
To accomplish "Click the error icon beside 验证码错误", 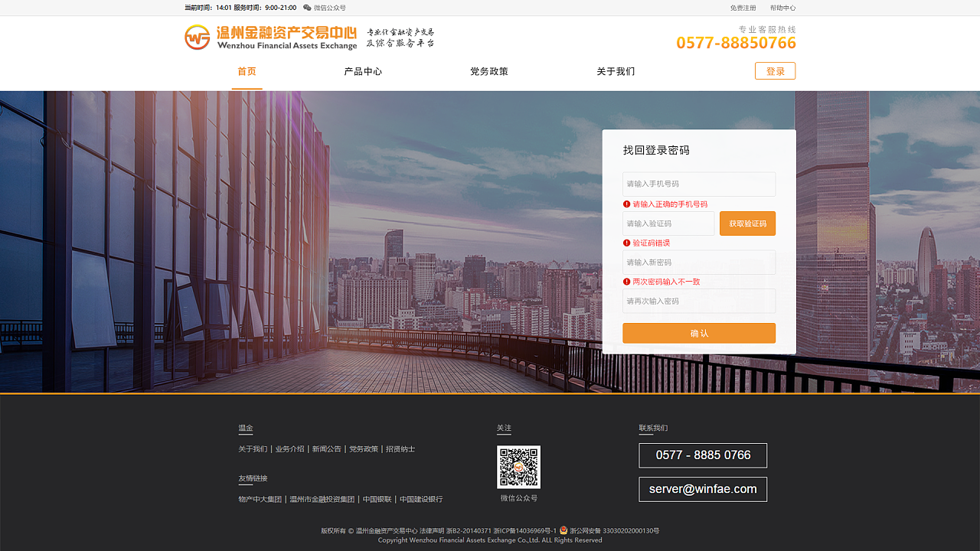I will [x=626, y=243].
